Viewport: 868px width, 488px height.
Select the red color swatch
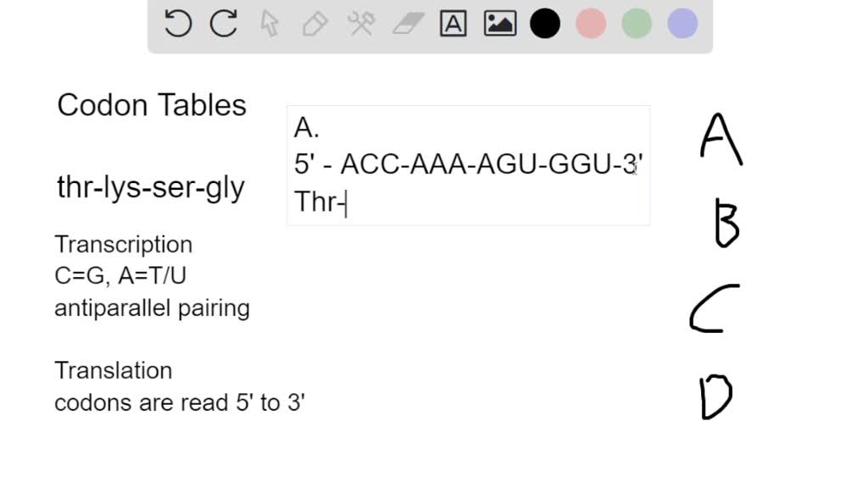pos(591,24)
